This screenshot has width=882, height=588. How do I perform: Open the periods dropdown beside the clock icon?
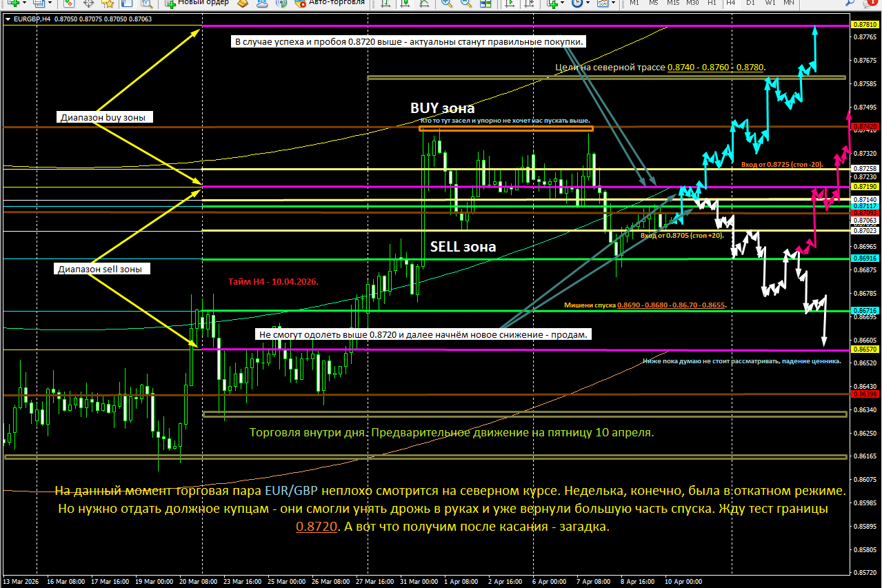(588, 4)
